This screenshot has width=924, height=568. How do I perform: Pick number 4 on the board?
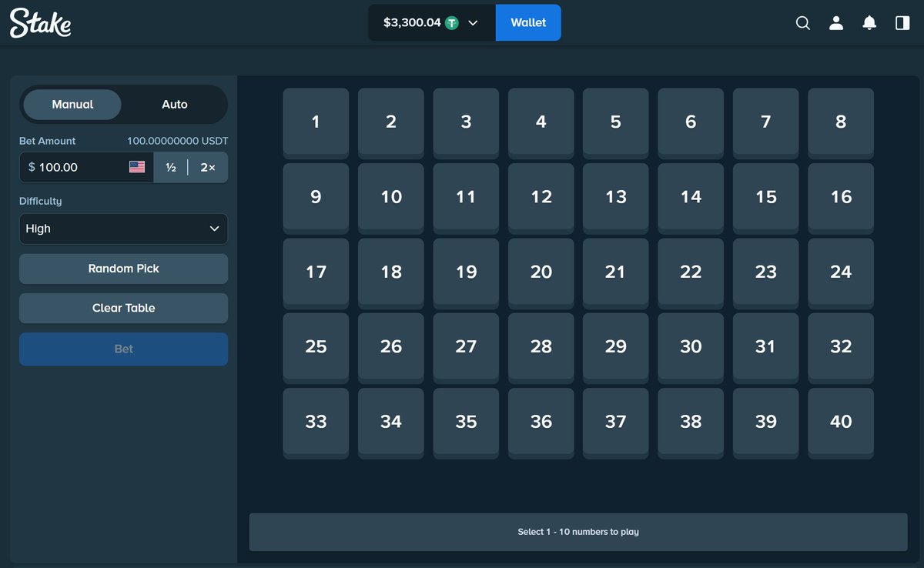541,123
